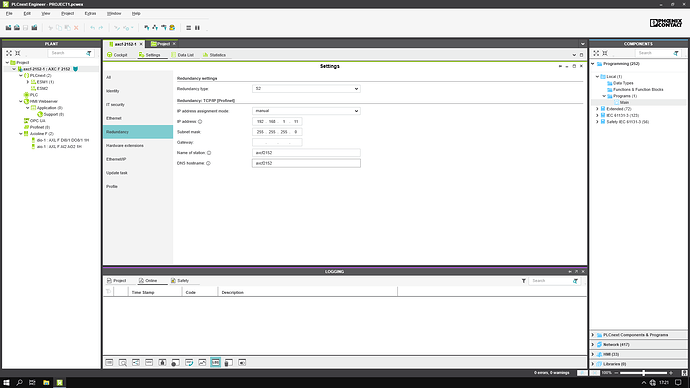
Task: Click the Open Project toolbar icon
Action: tap(17, 28)
